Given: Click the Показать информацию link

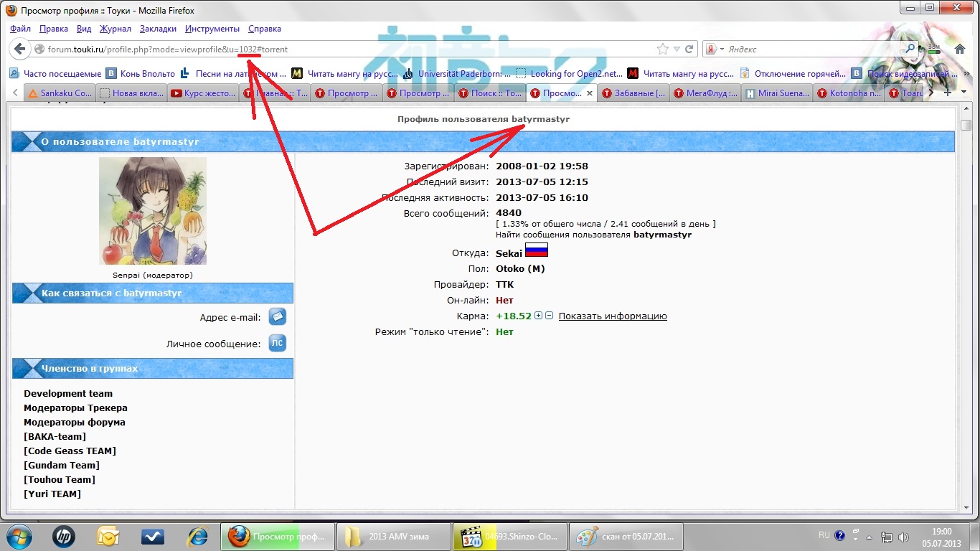Looking at the screenshot, I should click(x=613, y=316).
